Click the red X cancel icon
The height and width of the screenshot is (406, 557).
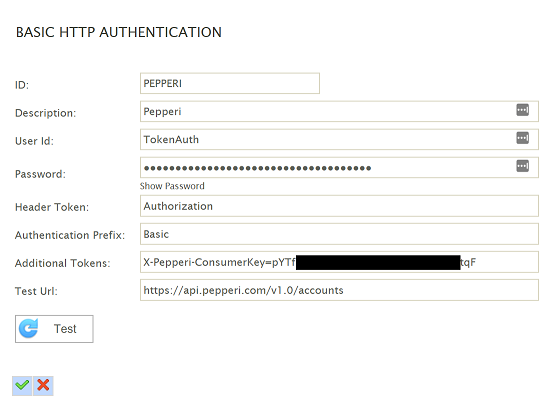(x=43, y=385)
